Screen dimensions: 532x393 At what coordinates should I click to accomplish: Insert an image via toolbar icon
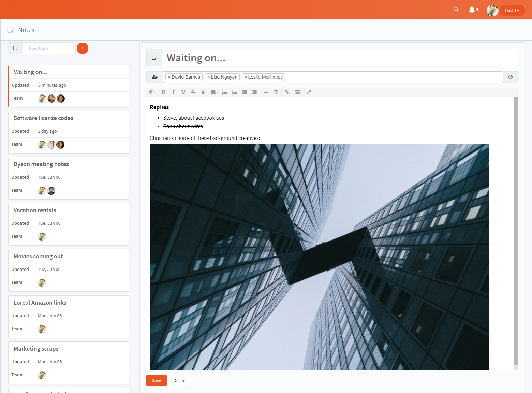pyautogui.click(x=297, y=92)
